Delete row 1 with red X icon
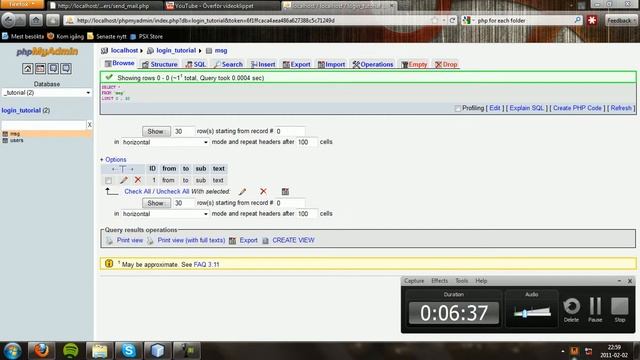Screen dimensions: 640x360 (x=138, y=180)
